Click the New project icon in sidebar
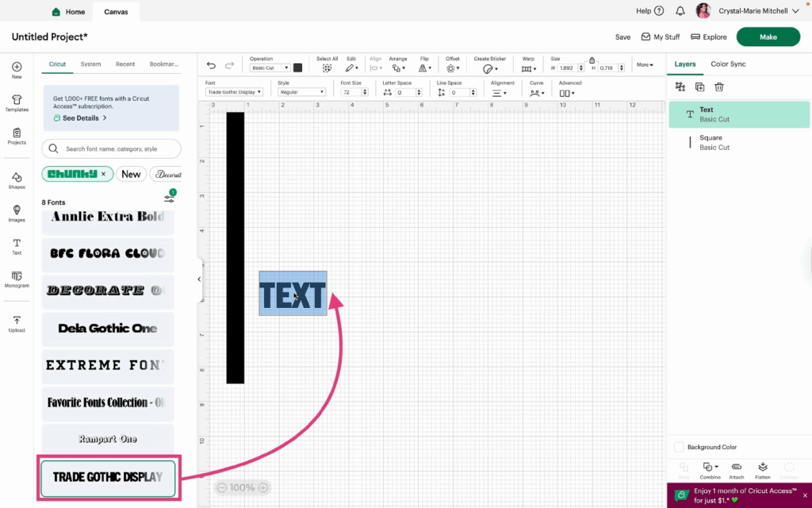This screenshot has width=812, height=508. click(x=17, y=67)
